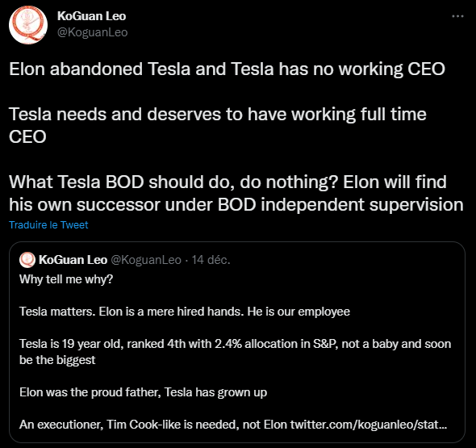Click the "What Tesla BOD should do" line
This screenshot has height=448, width=476.
coord(228,182)
